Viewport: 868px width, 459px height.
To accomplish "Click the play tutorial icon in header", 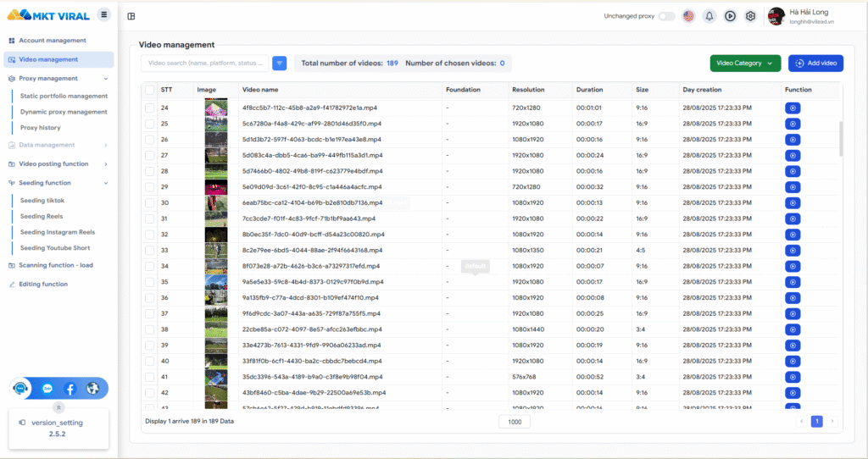I will point(730,16).
